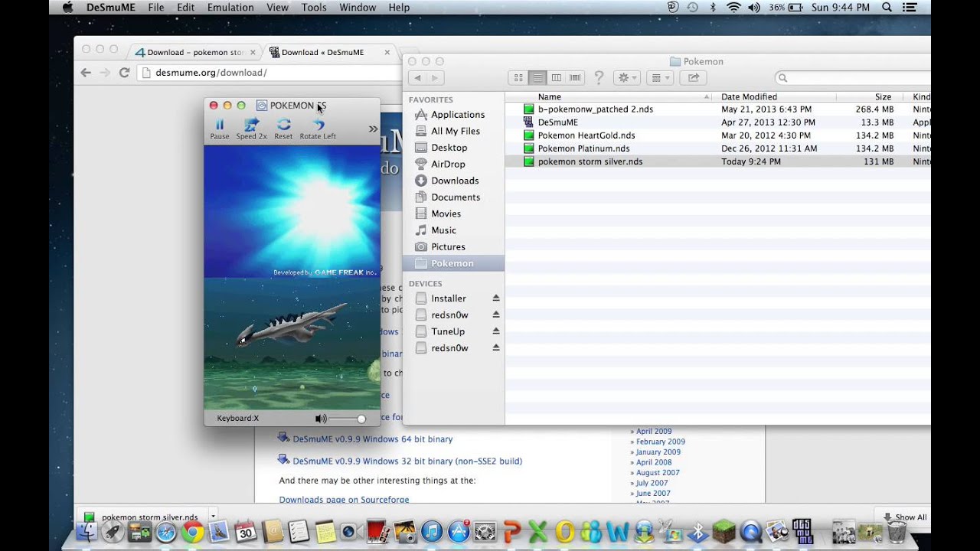Image resolution: width=980 pixels, height=551 pixels.
Task: Eject the Installer device
Action: click(495, 298)
